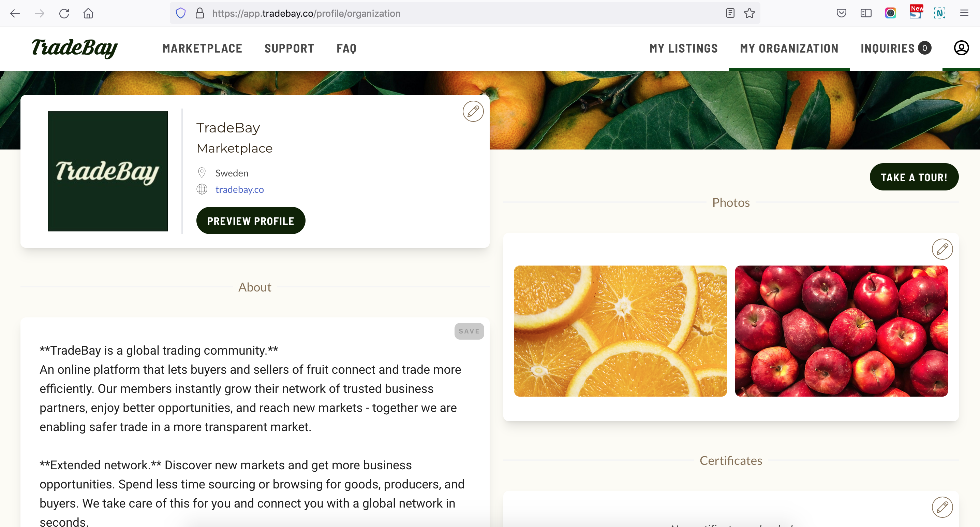Open the Inquiries navigation item
980x527 pixels.
pyautogui.click(x=895, y=48)
